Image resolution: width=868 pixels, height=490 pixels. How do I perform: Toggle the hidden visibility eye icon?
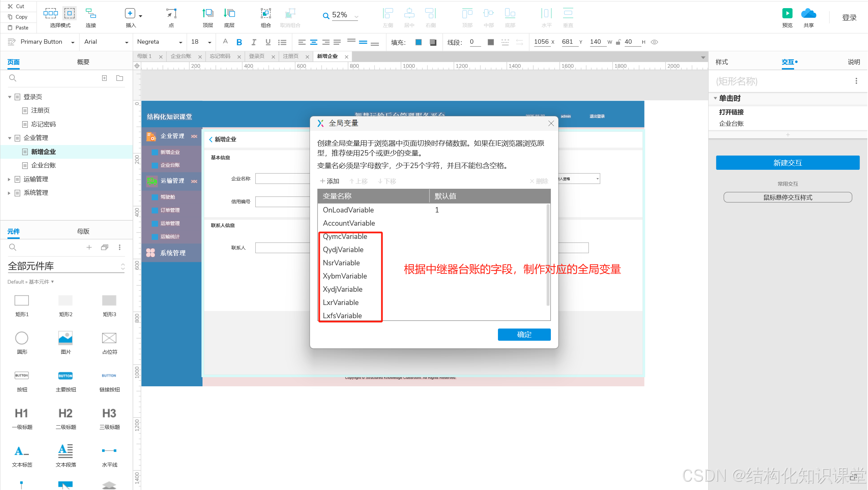(x=654, y=42)
